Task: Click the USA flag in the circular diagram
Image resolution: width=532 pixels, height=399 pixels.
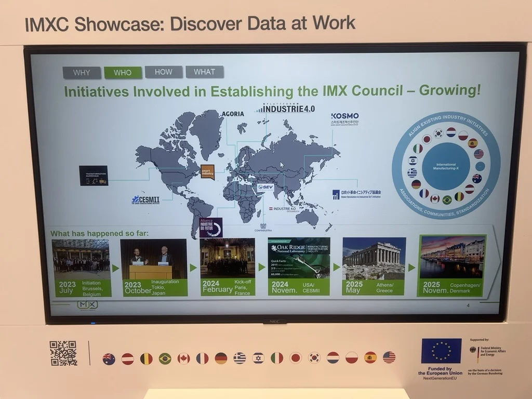Action: (x=478, y=154)
